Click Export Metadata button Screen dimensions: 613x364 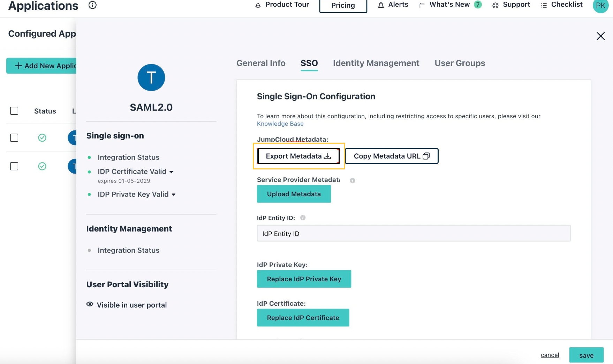click(298, 156)
